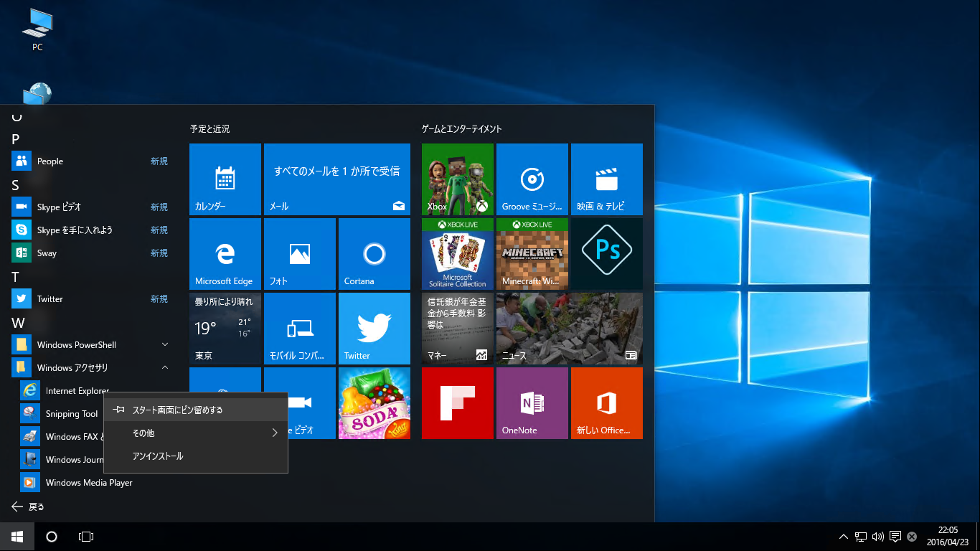Open the 新しい Office tile
The height and width of the screenshot is (551, 980).
pos(607,403)
